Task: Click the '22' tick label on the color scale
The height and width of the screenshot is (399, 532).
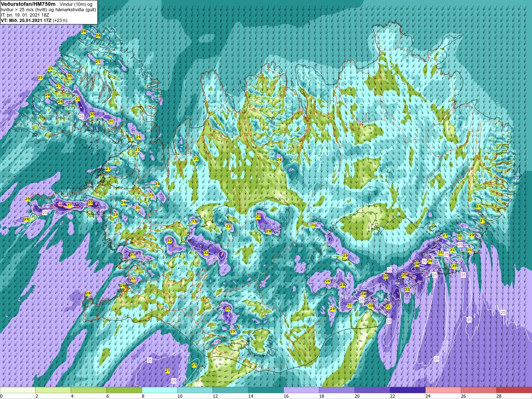Action: coord(392,396)
